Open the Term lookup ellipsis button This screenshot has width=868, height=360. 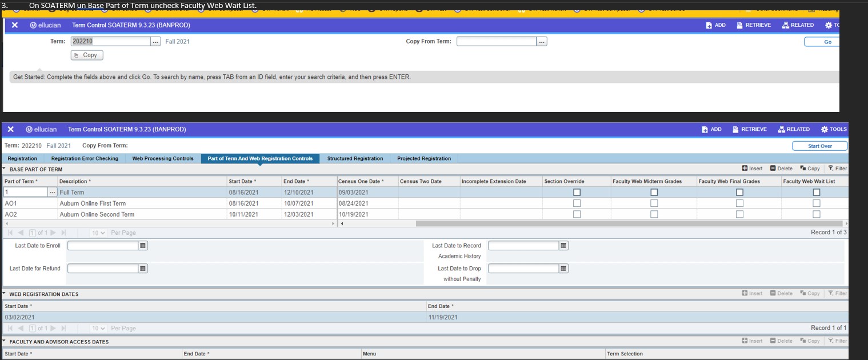[x=155, y=42]
